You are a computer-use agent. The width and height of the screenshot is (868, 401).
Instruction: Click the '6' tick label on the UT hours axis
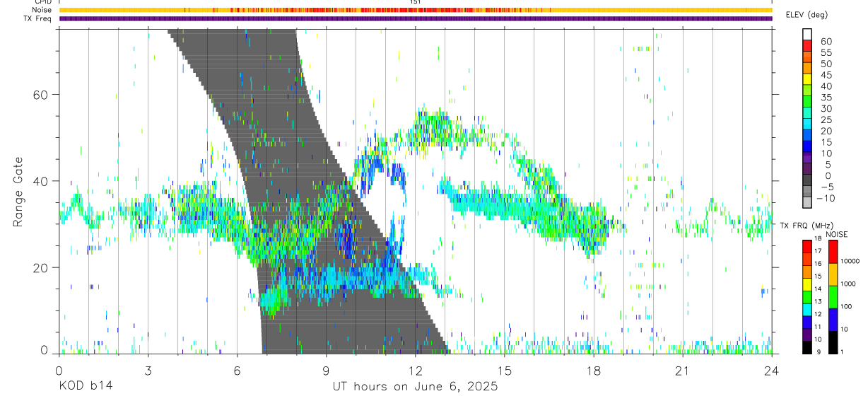(237, 371)
